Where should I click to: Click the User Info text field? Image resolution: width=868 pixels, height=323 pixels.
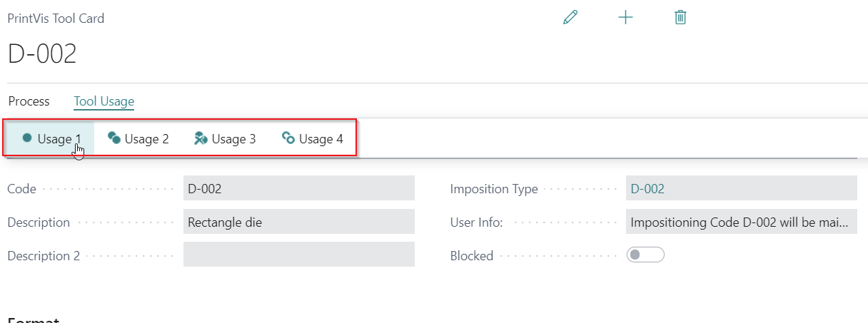pyautogui.click(x=740, y=222)
